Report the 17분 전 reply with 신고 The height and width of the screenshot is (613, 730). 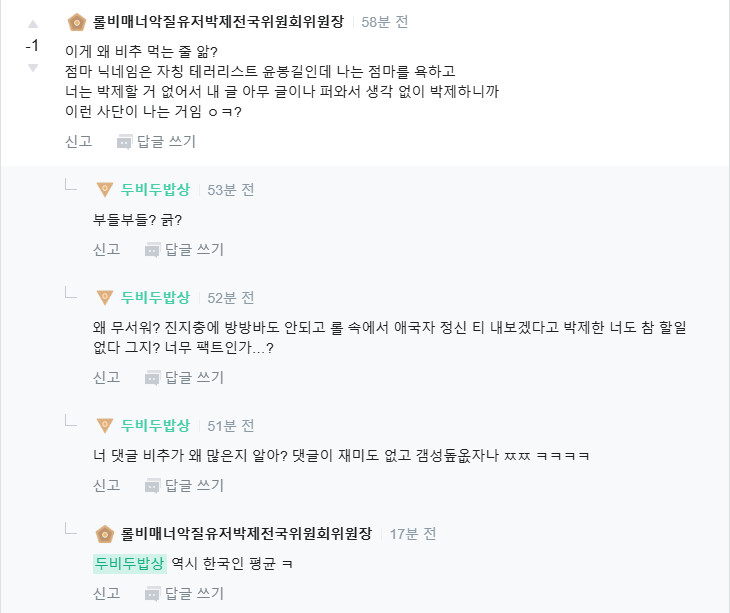pos(106,593)
